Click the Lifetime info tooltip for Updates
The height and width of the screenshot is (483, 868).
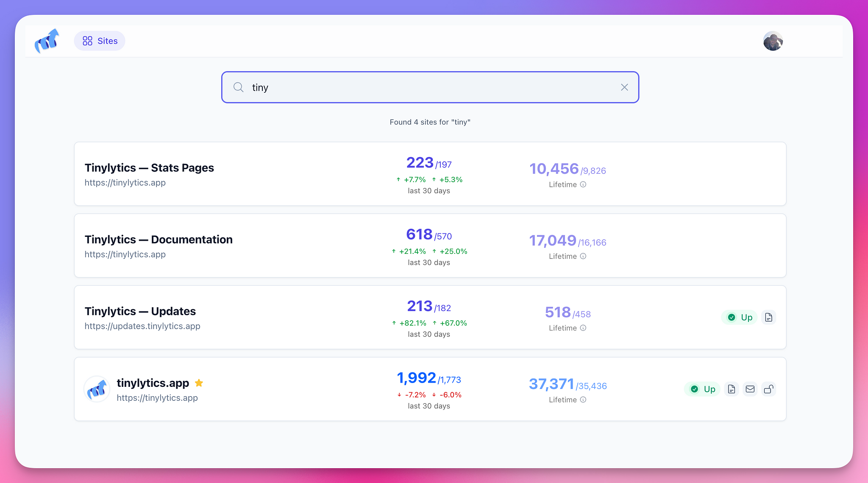pos(584,328)
